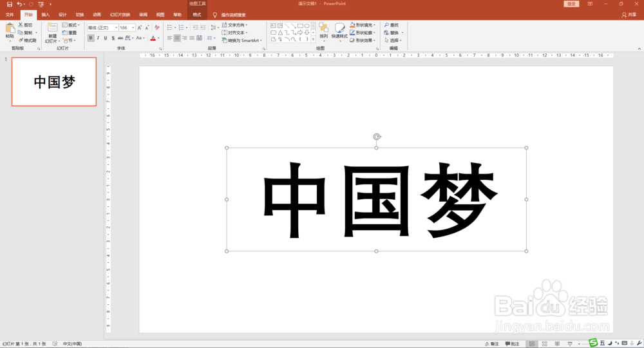
Task: Apply the red font color swatch
Action: click(153, 38)
